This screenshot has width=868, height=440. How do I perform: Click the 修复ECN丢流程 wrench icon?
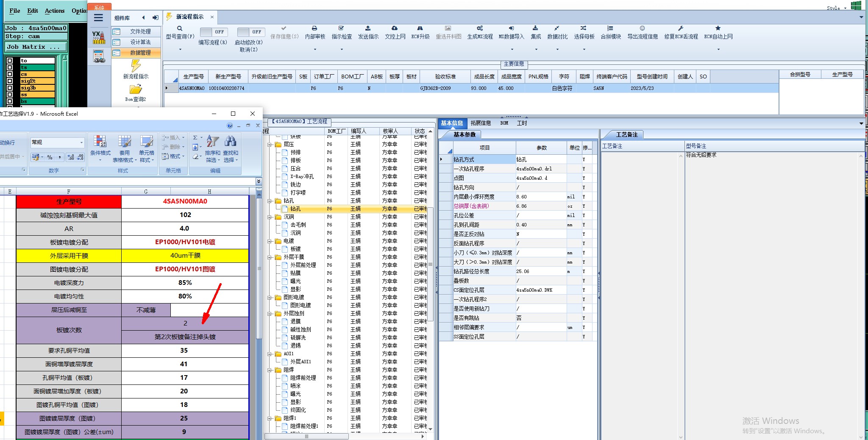[x=681, y=28]
